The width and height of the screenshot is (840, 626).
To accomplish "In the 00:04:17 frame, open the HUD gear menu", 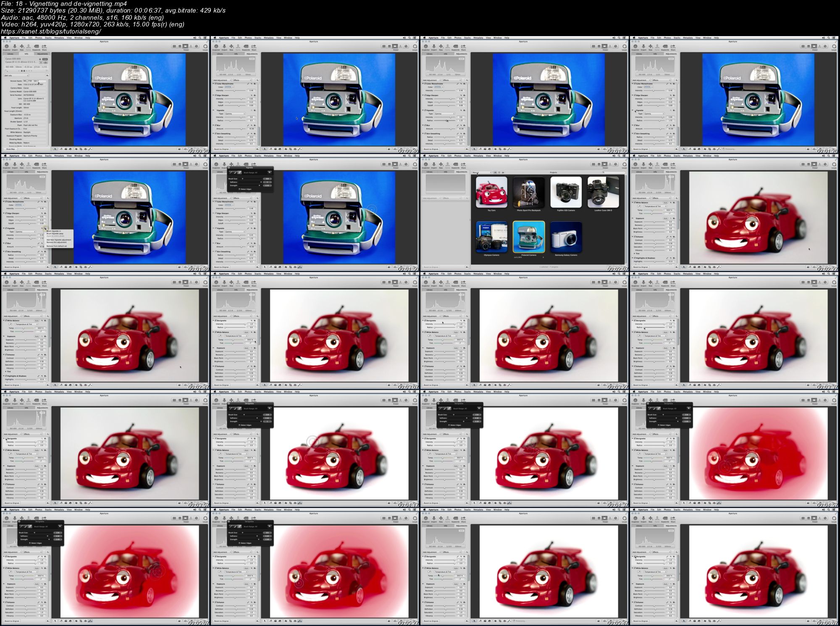I will pyautogui.click(x=270, y=408).
